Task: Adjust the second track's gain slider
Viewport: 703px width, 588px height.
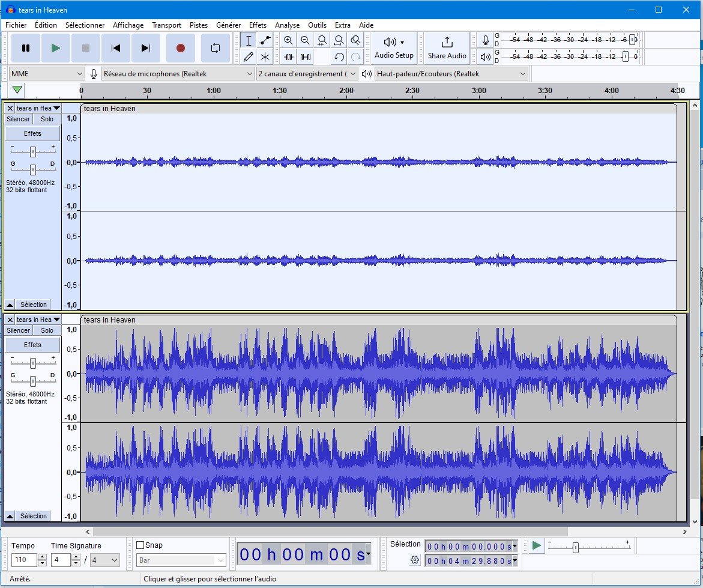Action: coord(33,363)
